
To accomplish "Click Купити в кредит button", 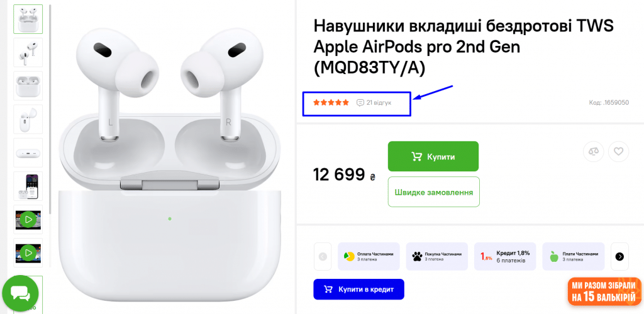I will click(x=358, y=290).
